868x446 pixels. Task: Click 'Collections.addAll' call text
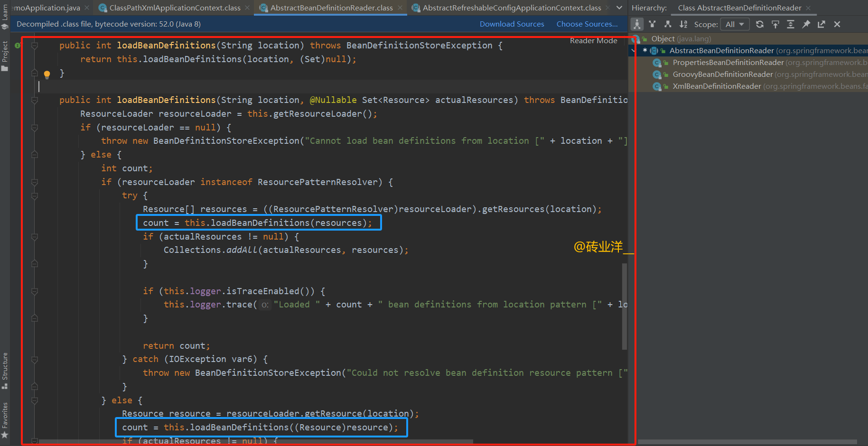(210, 250)
